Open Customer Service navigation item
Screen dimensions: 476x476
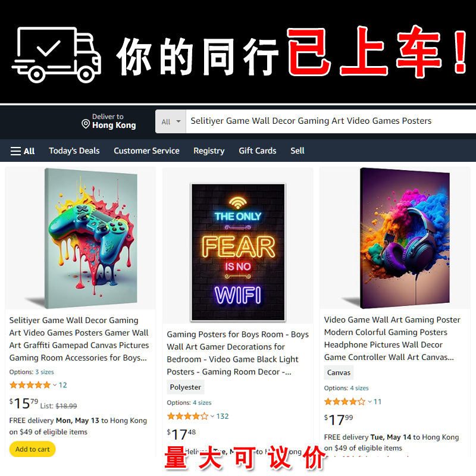point(146,151)
